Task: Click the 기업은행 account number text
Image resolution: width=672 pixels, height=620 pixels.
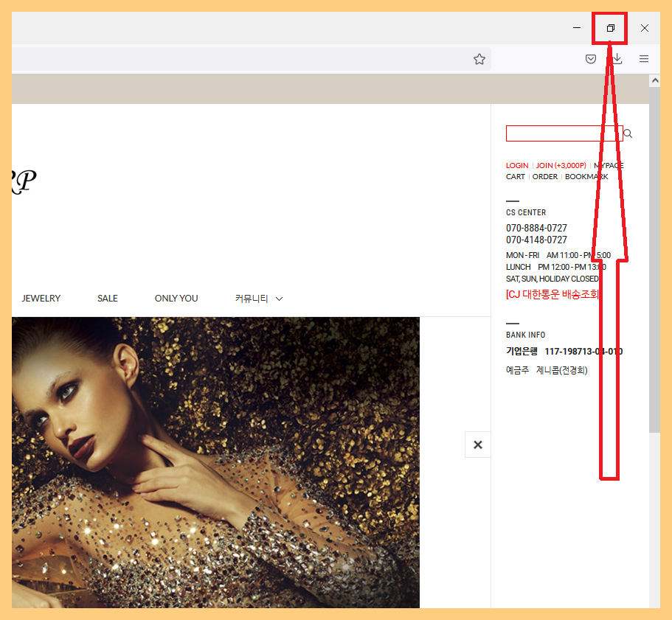Action: click(x=564, y=352)
